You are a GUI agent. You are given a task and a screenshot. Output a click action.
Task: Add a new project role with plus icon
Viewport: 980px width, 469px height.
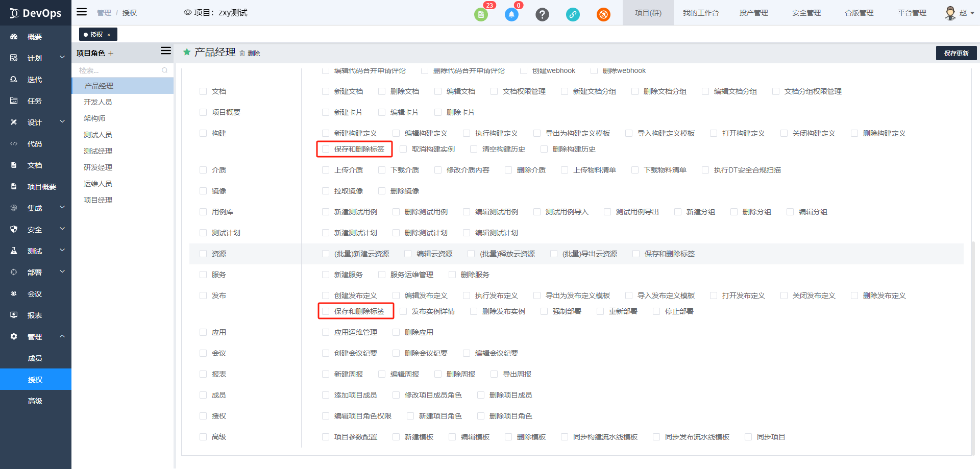(x=111, y=53)
